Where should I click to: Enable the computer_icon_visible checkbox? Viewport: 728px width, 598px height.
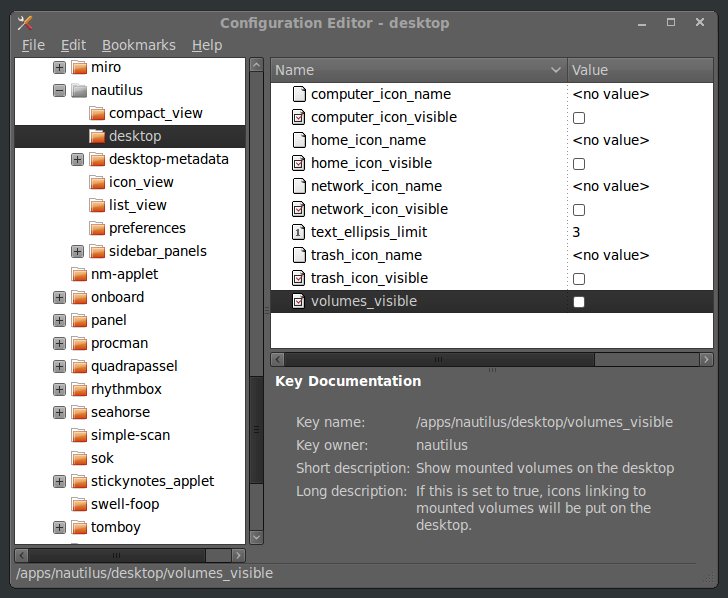(x=579, y=118)
